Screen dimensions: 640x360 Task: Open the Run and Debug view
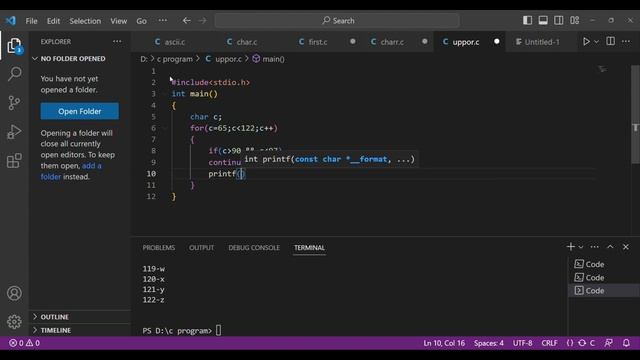pyautogui.click(x=14, y=132)
